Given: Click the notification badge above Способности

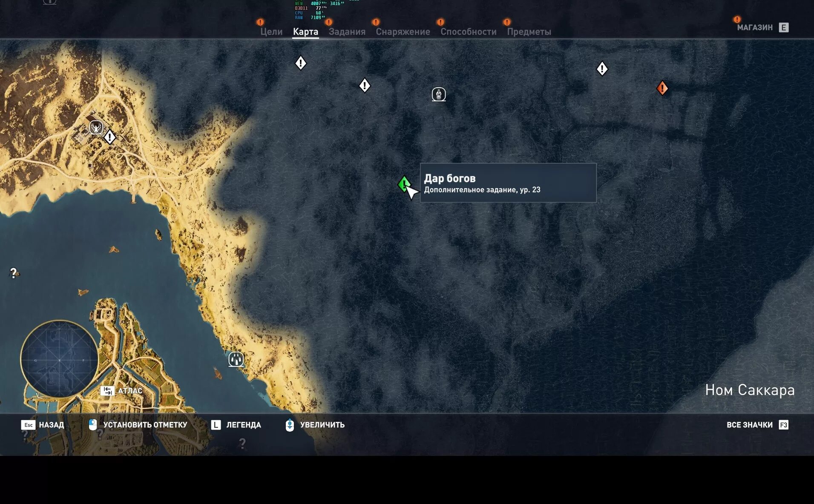Looking at the screenshot, I should [x=440, y=22].
